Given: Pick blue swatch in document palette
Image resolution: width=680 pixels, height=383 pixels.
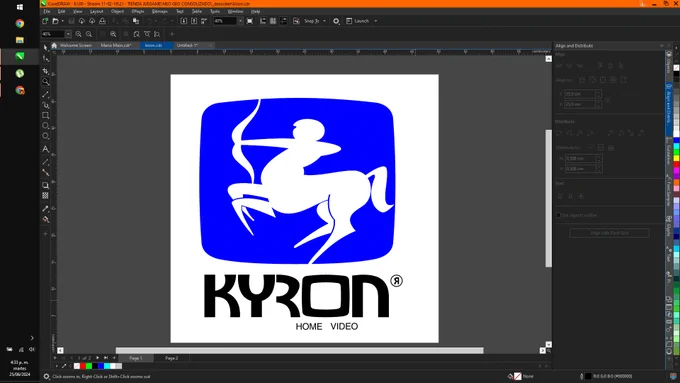Looking at the screenshot, I should (101, 366).
